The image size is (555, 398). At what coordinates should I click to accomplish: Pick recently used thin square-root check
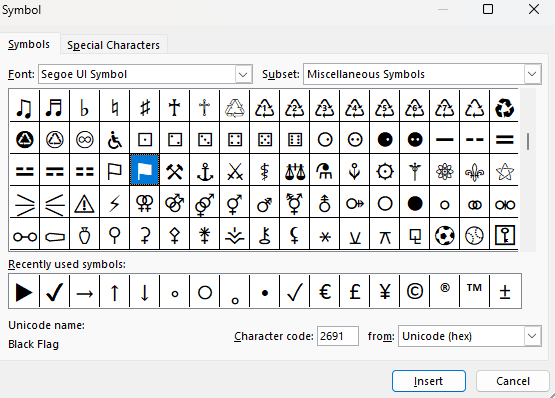tap(294, 292)
